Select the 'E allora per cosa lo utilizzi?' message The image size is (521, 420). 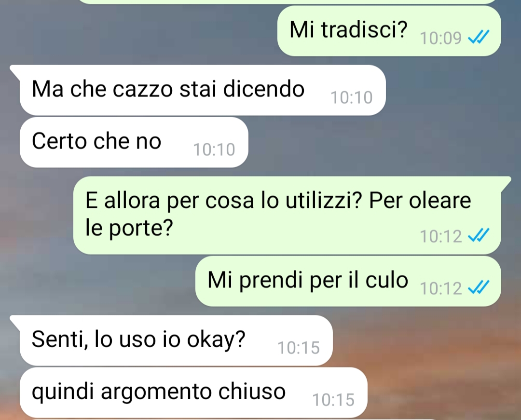click(x=287, y=215)
